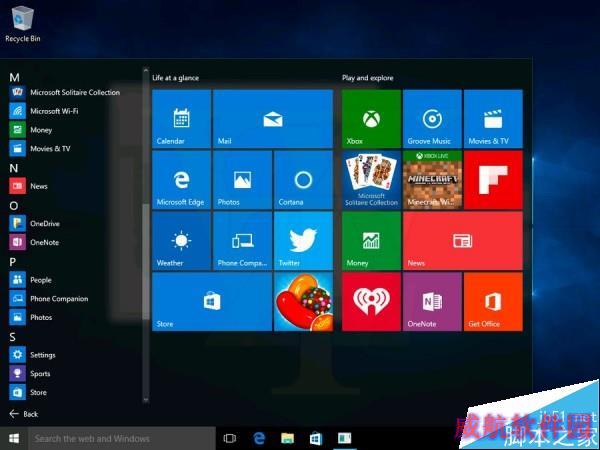
Task: Click the letter O section header
Action: pos(14,206)
